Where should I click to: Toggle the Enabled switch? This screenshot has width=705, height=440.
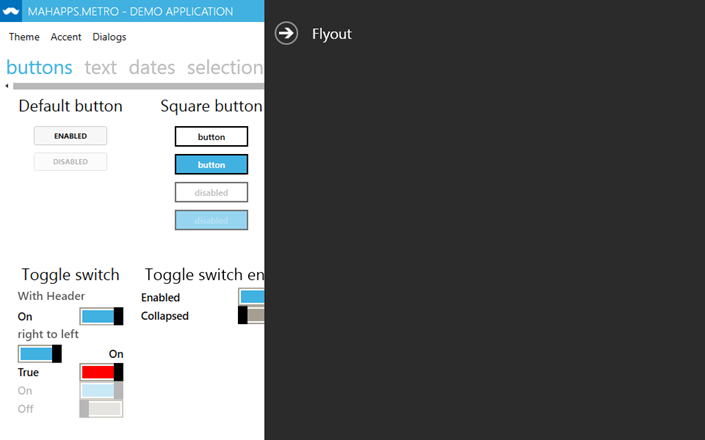pos(252,297)
